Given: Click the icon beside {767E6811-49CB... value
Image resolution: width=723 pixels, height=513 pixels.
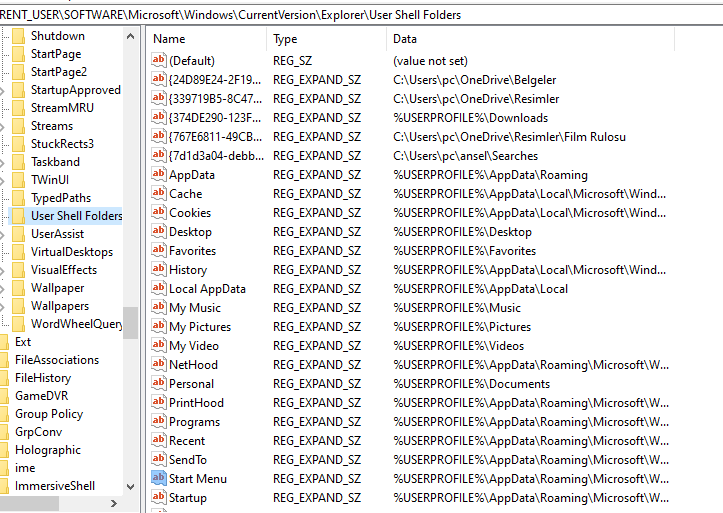Looking at the screenshot, I should [158, 136].
